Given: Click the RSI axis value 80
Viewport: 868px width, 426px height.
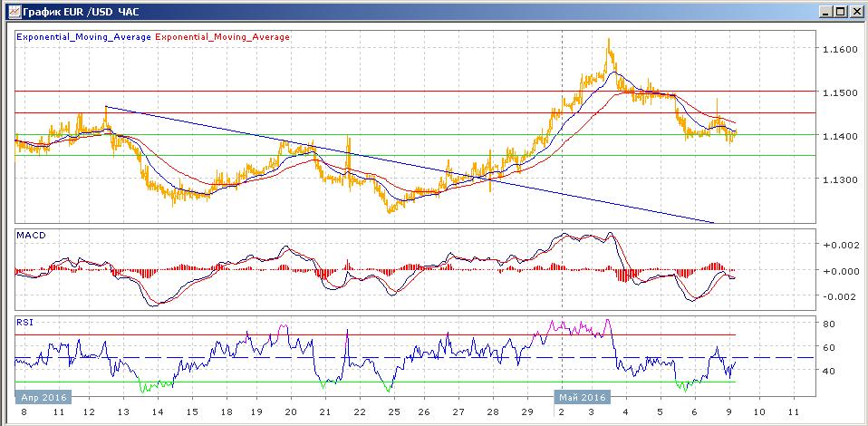Looking at the screenshot, I should pyautogui.click(x=829, y=324).
